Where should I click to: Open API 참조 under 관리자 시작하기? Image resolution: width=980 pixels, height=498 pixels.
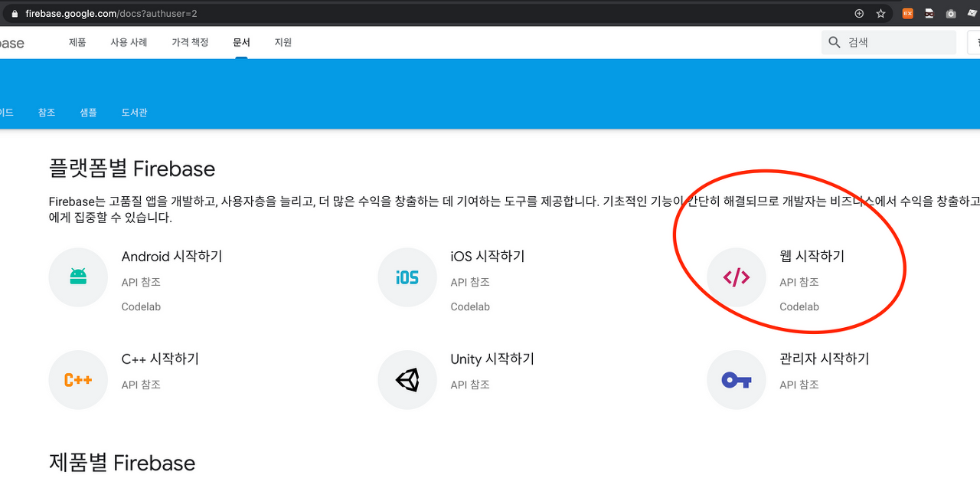799,385
